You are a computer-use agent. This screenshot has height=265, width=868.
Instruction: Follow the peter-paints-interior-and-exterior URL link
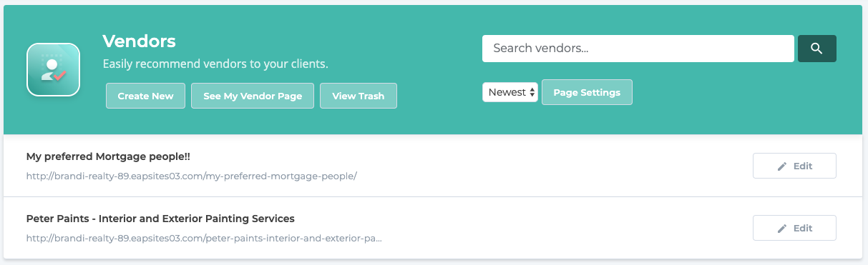tap(204, 237)
